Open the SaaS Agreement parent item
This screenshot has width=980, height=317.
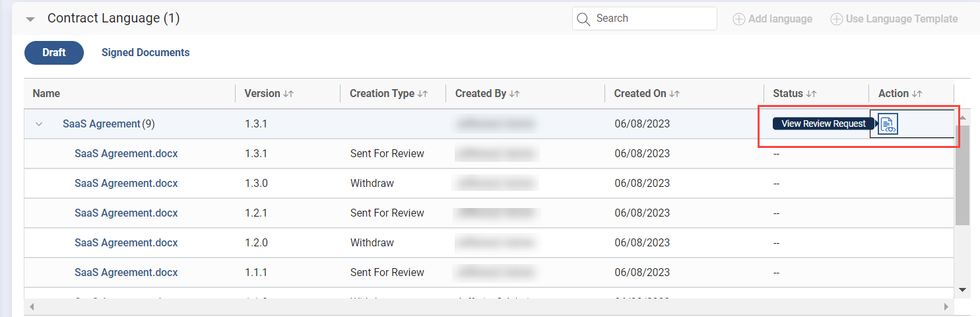[x=102, y=123]
